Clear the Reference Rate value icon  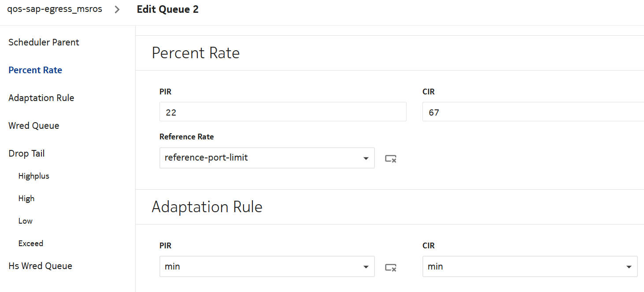(391, 158)
